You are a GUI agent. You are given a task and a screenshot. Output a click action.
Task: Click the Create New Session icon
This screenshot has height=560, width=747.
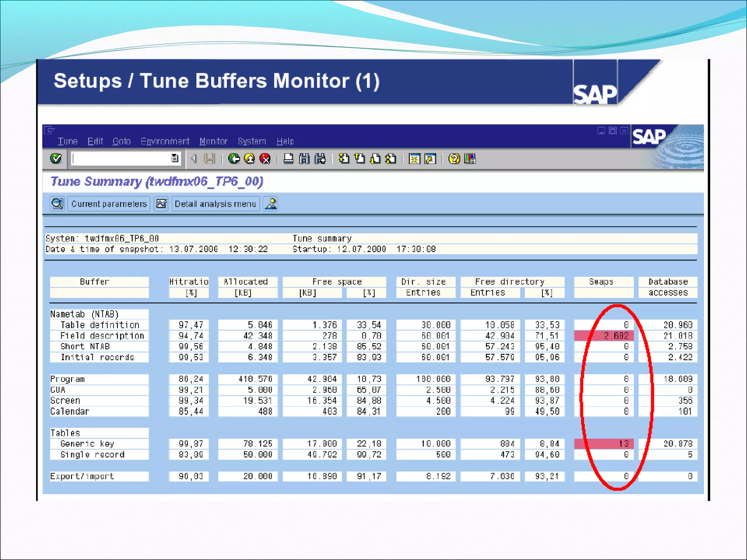click(x=414, y=159)
